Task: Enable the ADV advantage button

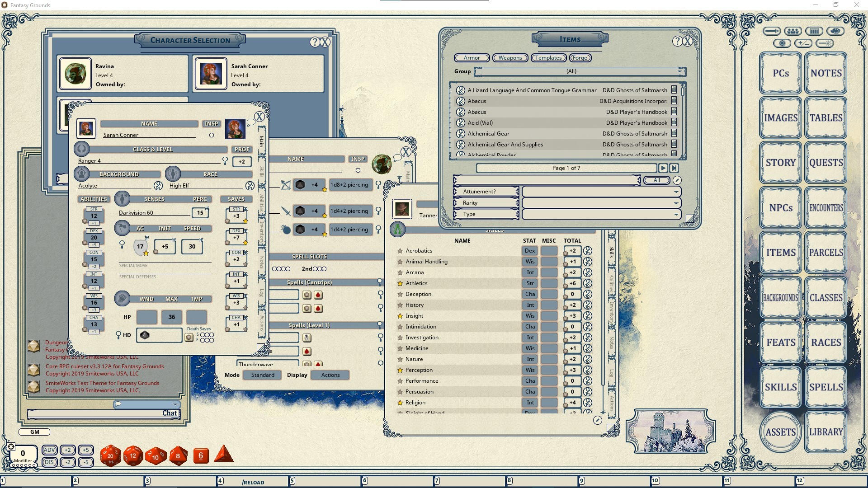Action: 49,450
